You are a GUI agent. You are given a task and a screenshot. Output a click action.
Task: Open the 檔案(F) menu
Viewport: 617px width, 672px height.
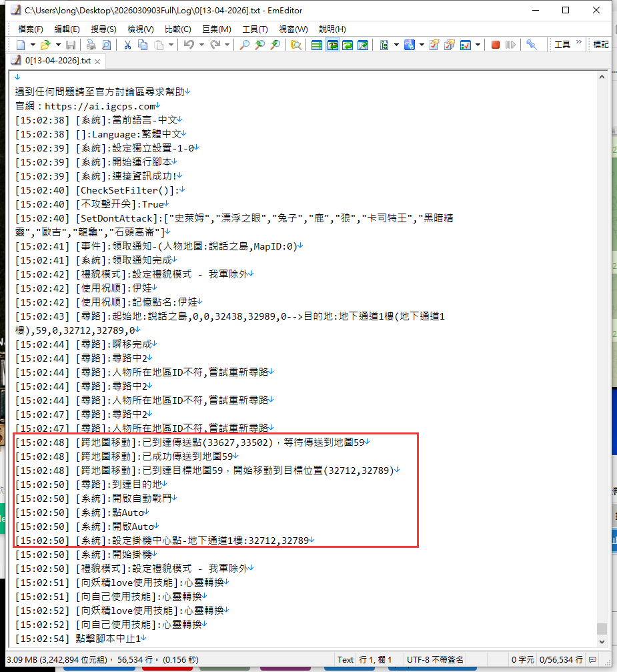point(31,29)
